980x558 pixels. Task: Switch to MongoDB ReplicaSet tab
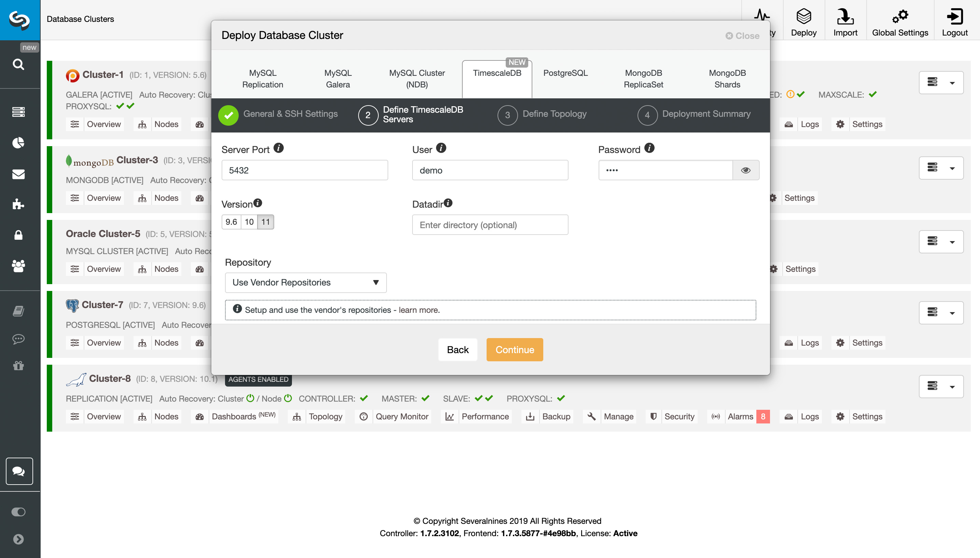[643, 79]
